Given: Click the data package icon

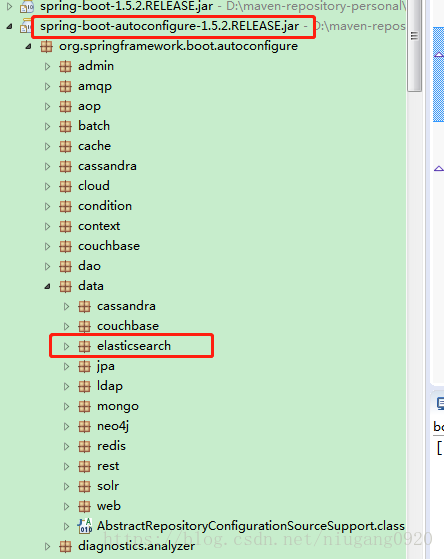Looking at the screenshot, I should click(x=65, y=286).
